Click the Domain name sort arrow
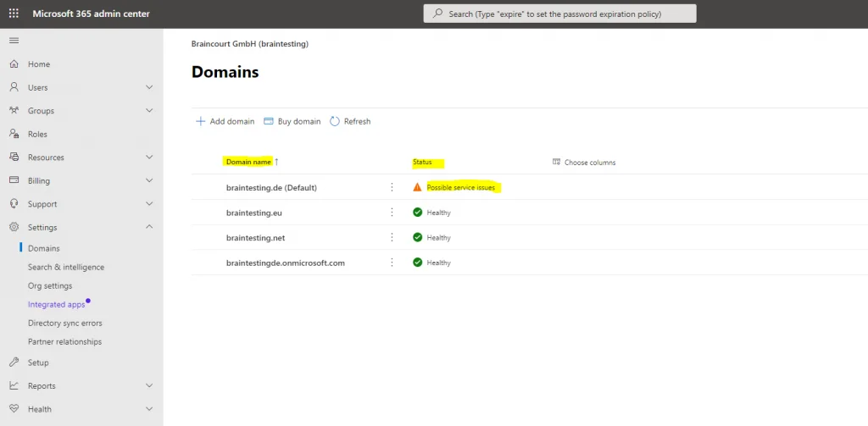The width and height of the screenshot is (868, 426). click(x=277, y=162)
